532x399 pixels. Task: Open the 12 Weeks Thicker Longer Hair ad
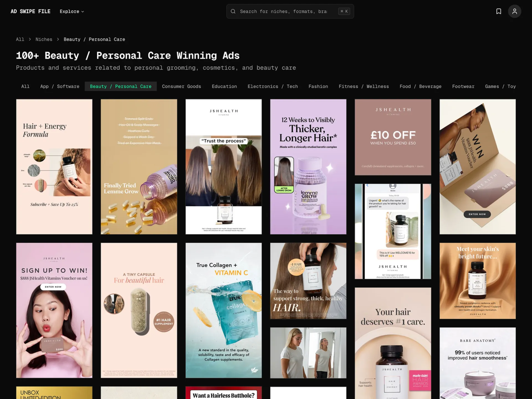[x=308, y=167]
